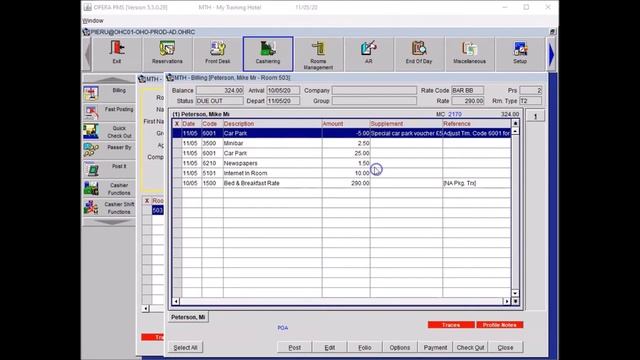Select the Car Park 25.00 transaction row
The image size is (640, 360).
[341, 153]
